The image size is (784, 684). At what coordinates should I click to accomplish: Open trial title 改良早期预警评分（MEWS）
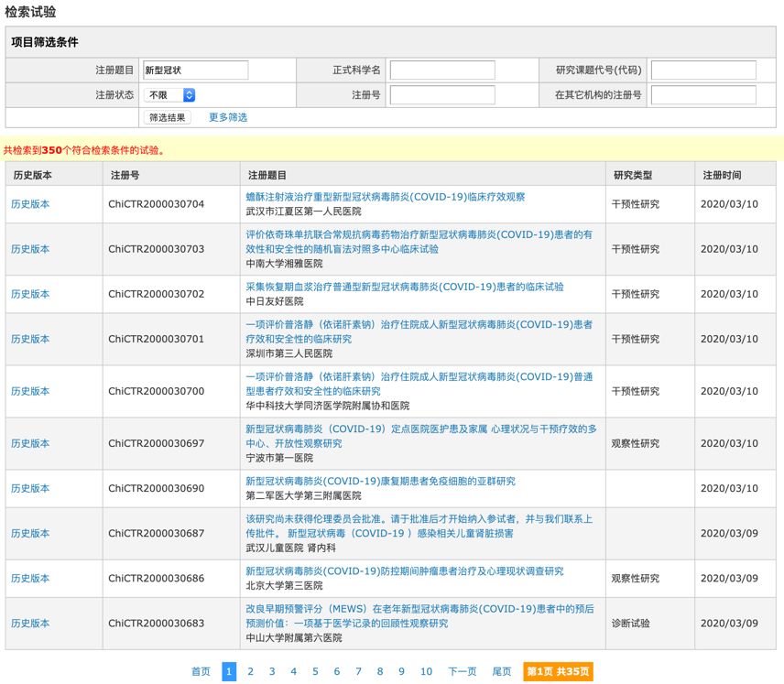point(420,616)
